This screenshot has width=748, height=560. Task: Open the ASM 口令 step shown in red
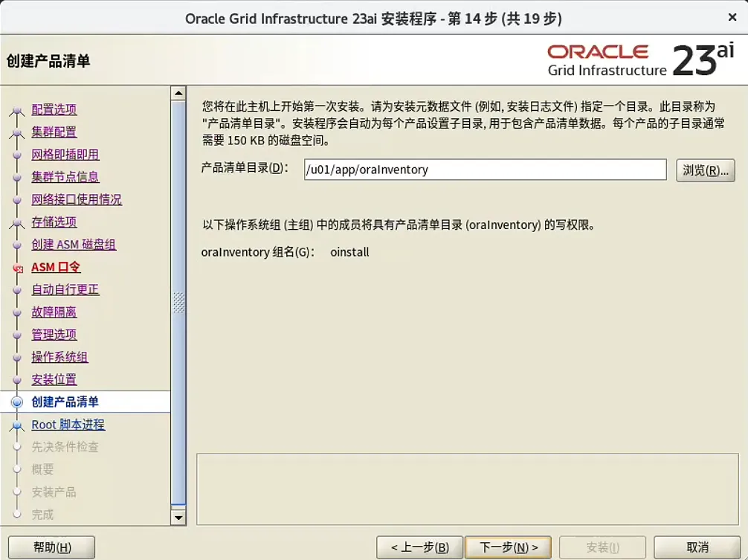coord(57,267)
